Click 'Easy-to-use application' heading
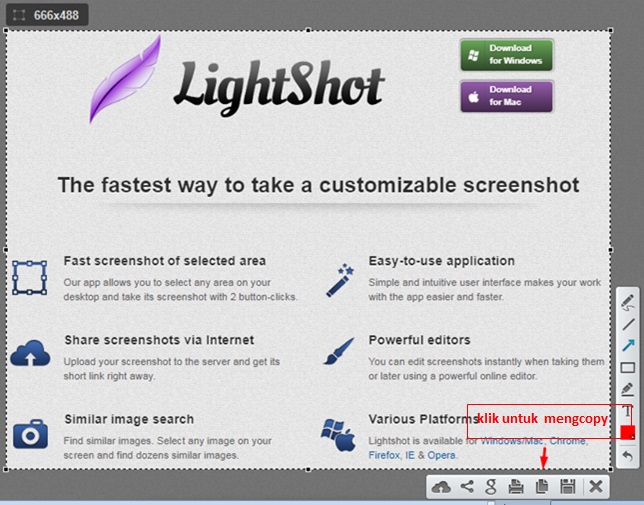Screen dimensions: 644x505 (x=442, y=261)
